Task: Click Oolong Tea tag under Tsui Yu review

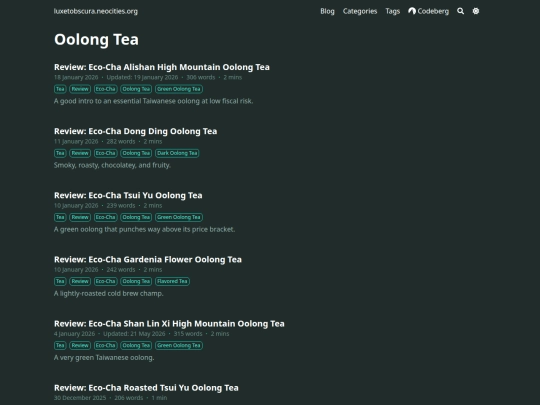Action: pos(136,217)
